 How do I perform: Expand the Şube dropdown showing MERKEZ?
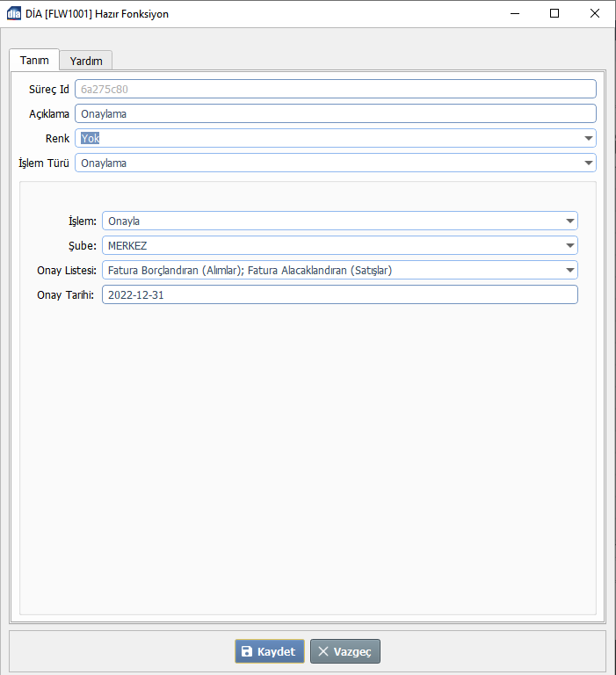coord(569,246)
